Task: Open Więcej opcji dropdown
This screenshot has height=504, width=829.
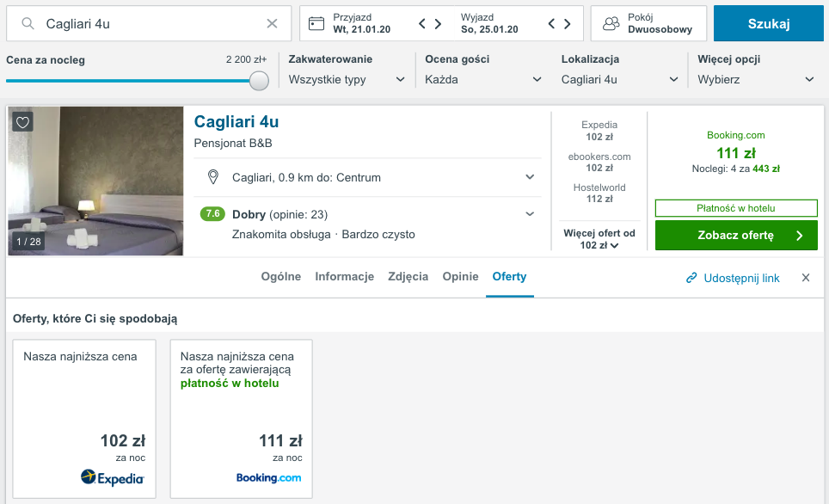Action: coord(756,79)
